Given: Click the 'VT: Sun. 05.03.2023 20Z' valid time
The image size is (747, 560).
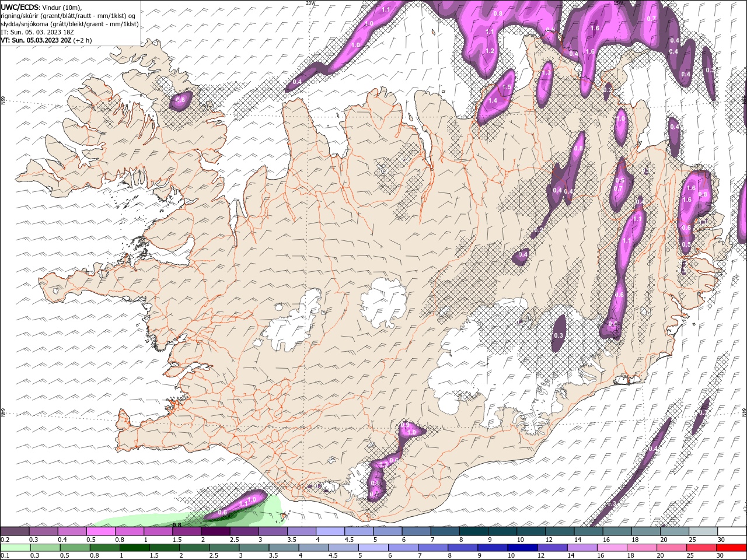Looking at the screenshot, I should point(36,40).
